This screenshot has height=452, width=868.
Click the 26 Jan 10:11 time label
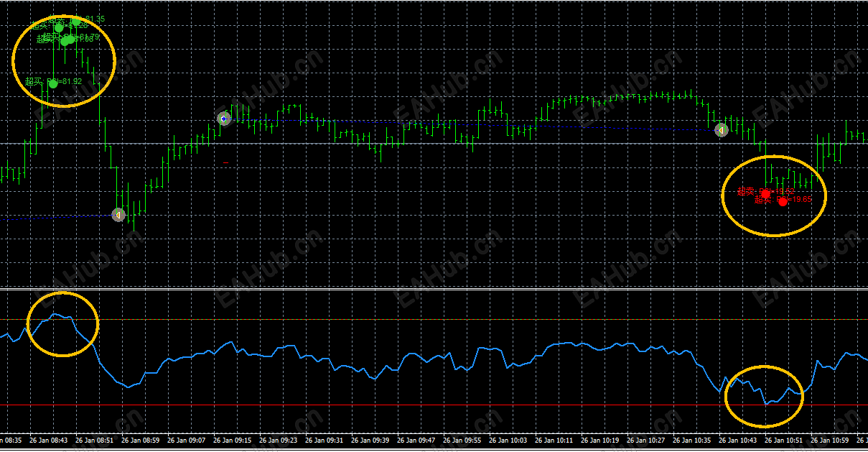pos(554,440)
